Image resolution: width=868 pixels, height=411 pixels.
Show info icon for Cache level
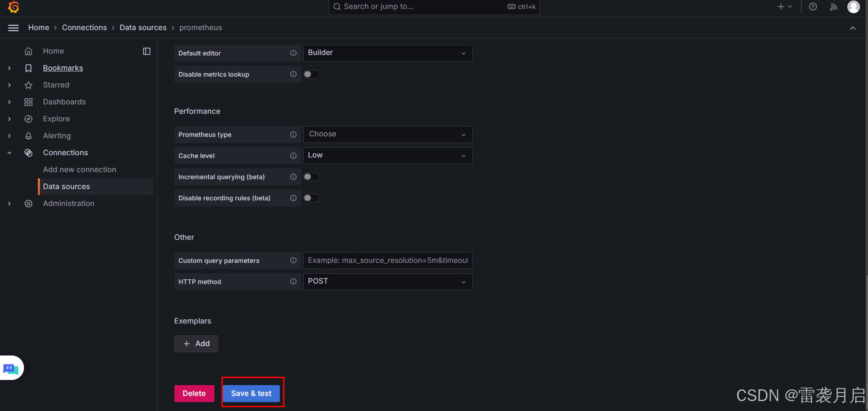(x=293, y=156)
